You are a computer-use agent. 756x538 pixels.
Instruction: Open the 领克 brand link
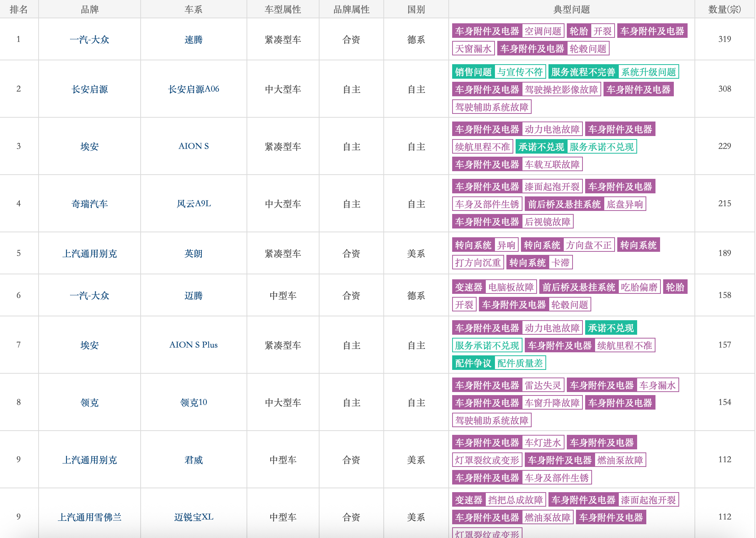click(x=89, y=402)
